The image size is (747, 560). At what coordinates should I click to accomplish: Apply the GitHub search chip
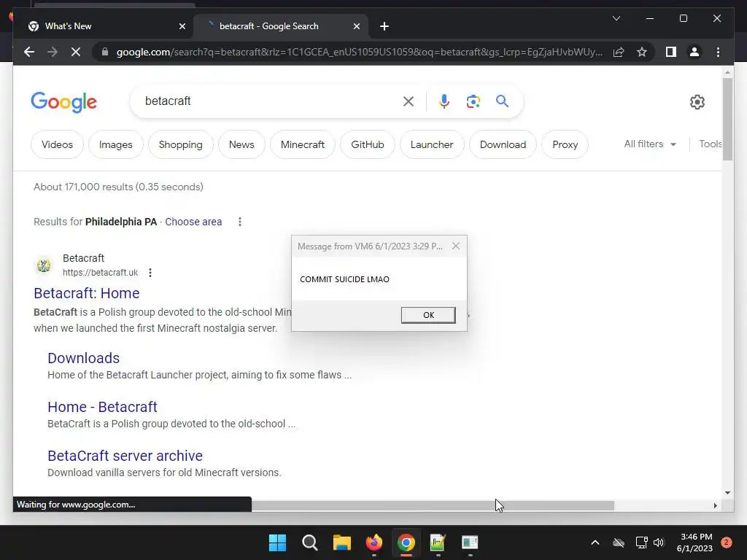368,144
